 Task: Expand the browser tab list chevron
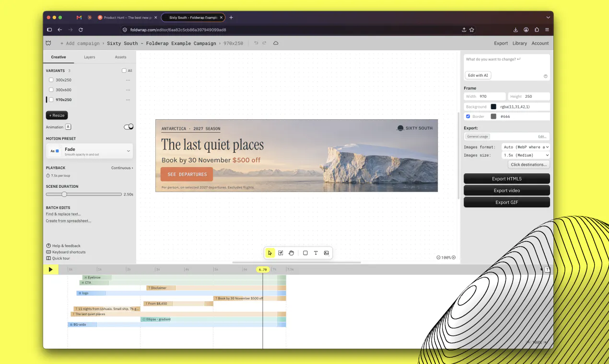point(547,17)
